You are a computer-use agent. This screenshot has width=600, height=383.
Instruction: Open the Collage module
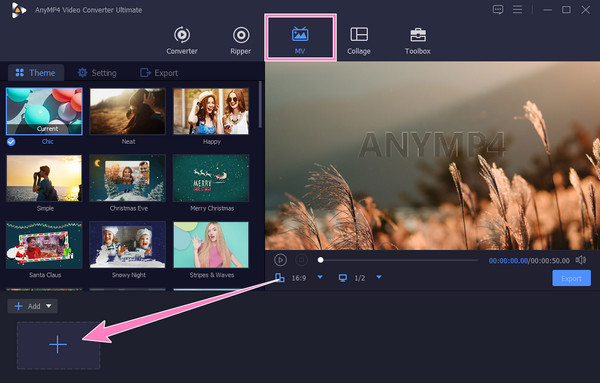(x=359, y=41)
